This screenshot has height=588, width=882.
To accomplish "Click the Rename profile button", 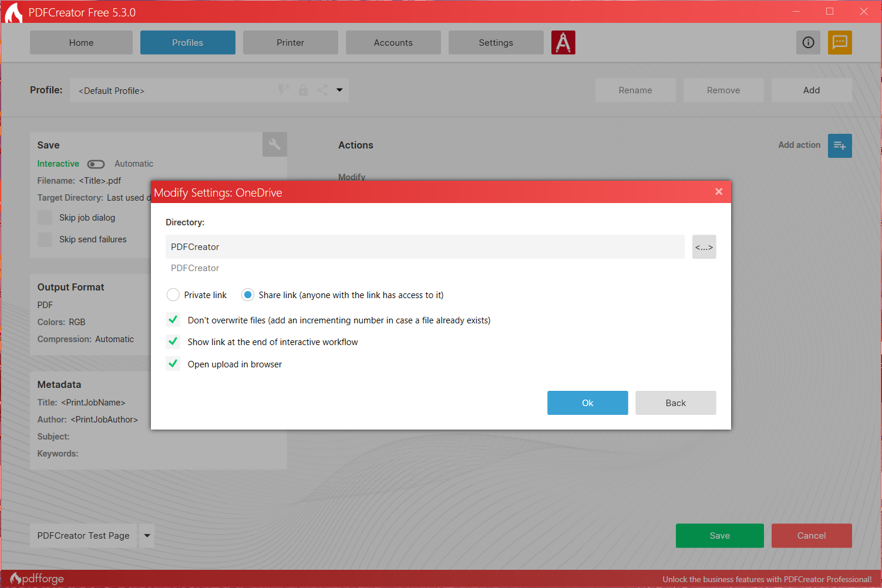I will tap(635, 90).
